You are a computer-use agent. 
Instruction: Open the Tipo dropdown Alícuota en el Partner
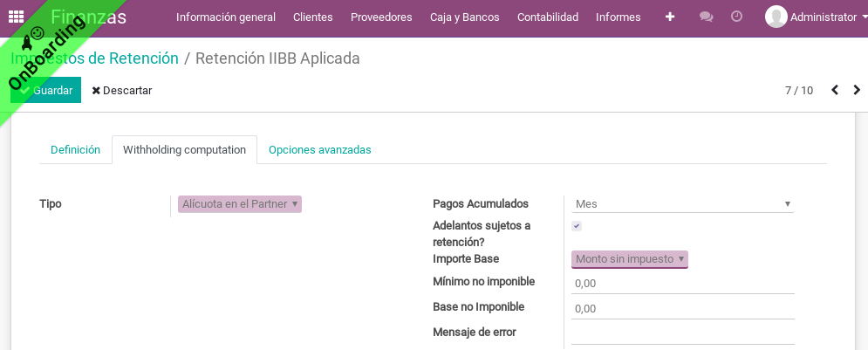tap(240, 203)
